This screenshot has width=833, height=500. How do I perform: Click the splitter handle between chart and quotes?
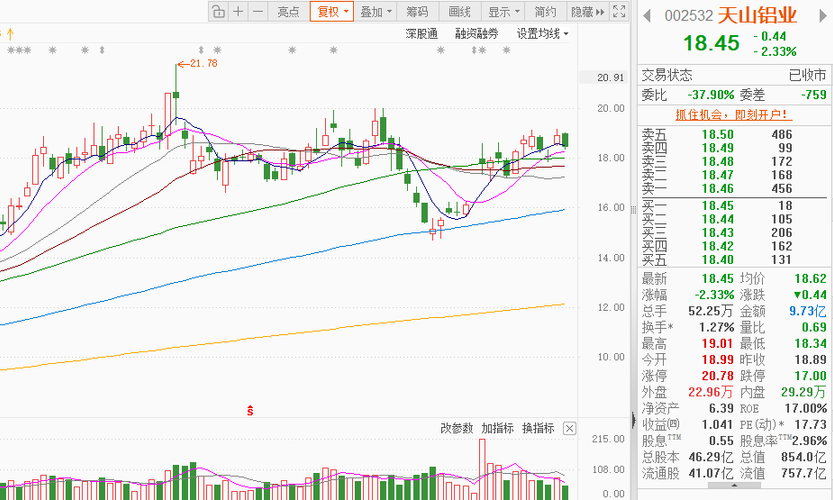pos(634,210)
